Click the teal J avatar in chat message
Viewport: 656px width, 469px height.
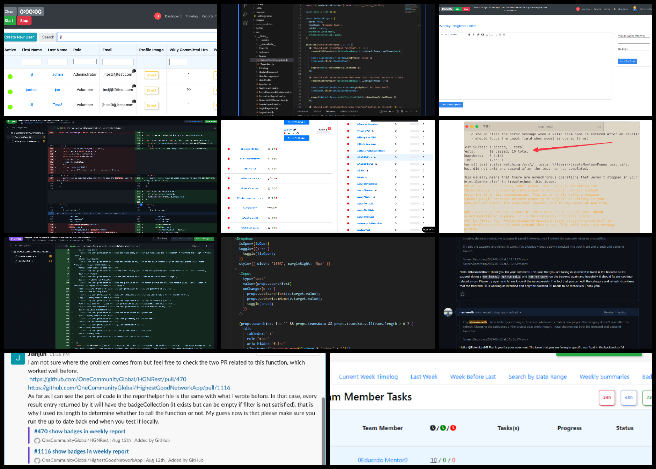click(18, 358)
